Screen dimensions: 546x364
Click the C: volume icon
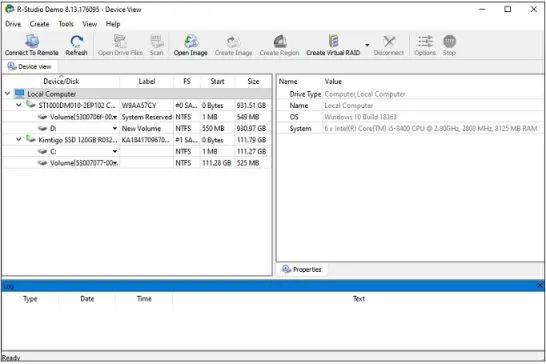pos(42,151)
